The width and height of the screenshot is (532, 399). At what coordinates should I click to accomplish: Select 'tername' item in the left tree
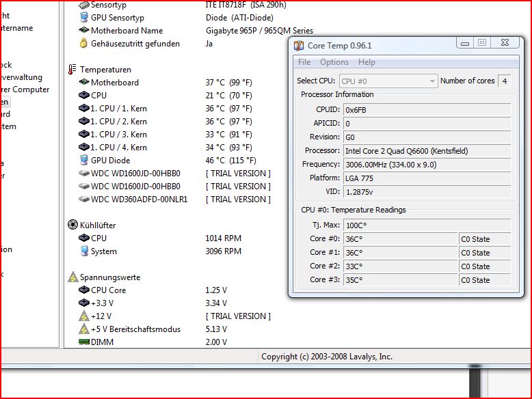coord(17,28)
